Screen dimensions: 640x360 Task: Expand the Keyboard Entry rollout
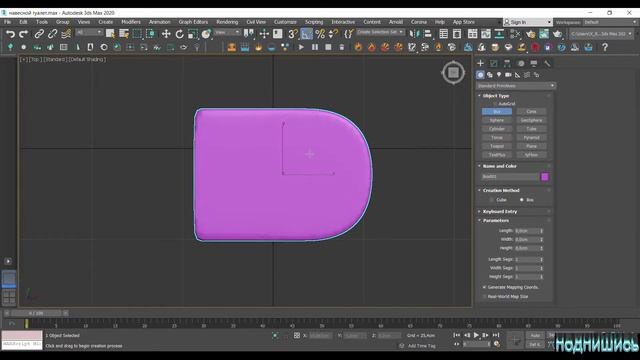click(500, 212)
